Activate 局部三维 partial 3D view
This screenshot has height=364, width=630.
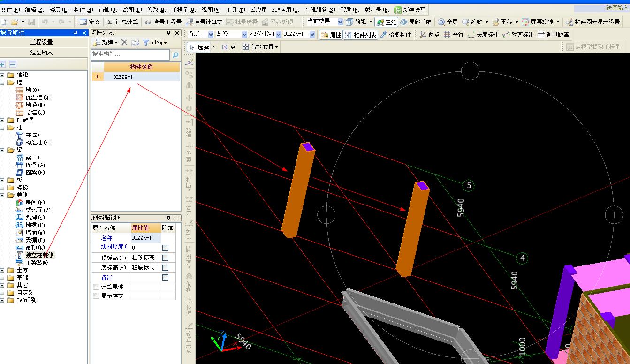point(416,22)
